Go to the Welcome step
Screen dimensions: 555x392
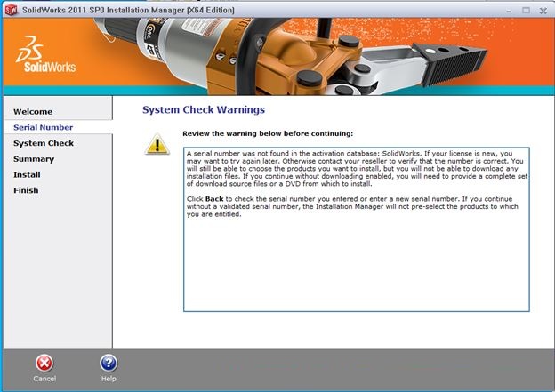click(33, 112)
